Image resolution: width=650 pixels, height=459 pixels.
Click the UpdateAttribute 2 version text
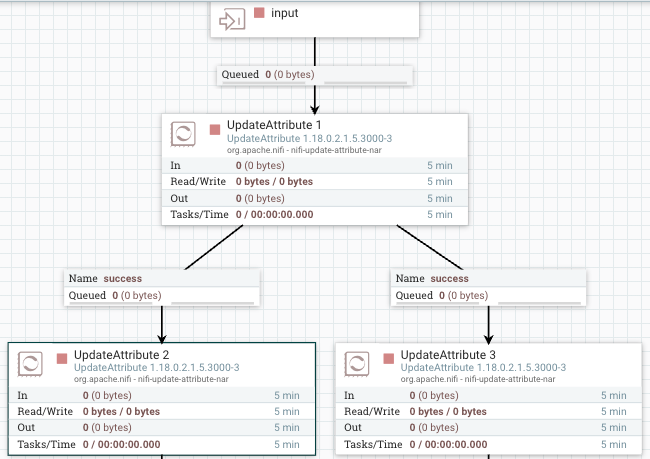point(157,367)
